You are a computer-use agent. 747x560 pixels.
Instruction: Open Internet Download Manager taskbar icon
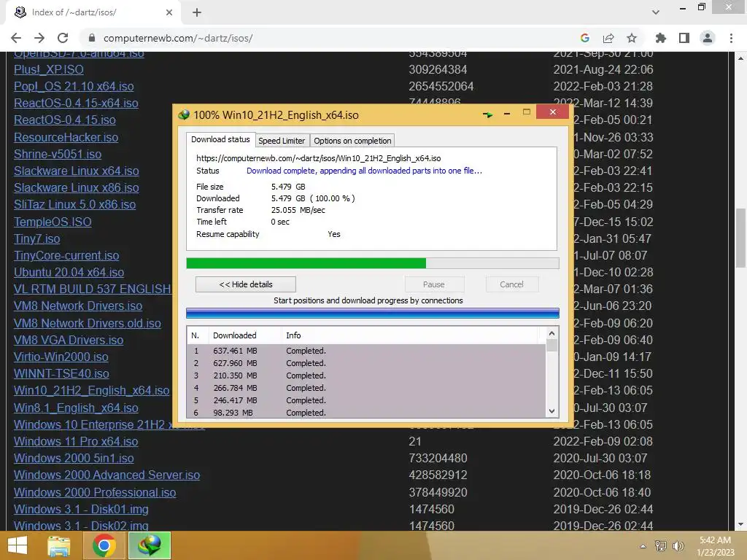pos(150,545)
